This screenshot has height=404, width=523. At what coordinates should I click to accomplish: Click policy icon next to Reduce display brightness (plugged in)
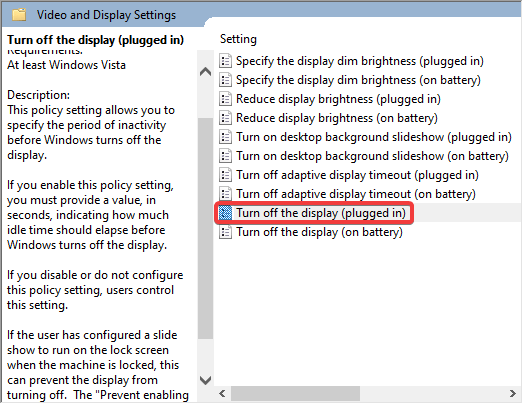pos(225,99)
